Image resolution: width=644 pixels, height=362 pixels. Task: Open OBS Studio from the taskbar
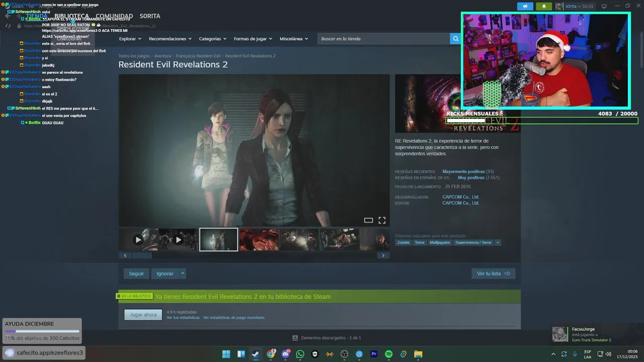(344, 354)
